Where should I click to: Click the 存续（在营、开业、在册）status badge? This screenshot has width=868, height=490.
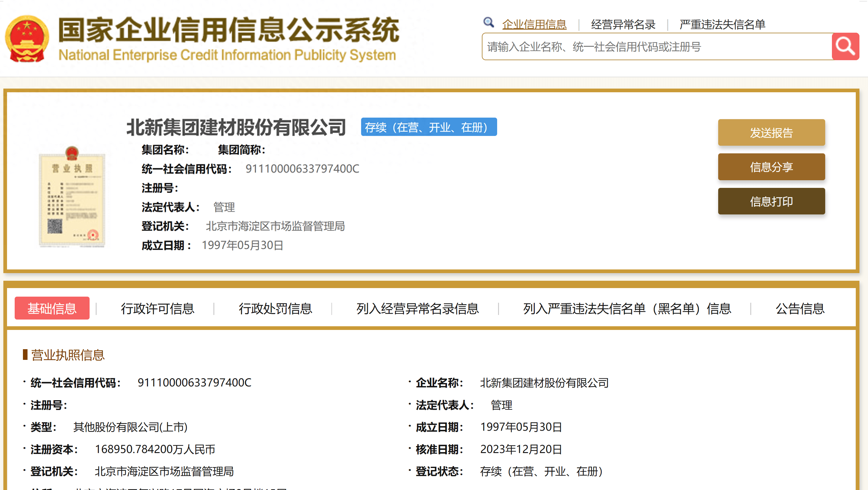429,127
